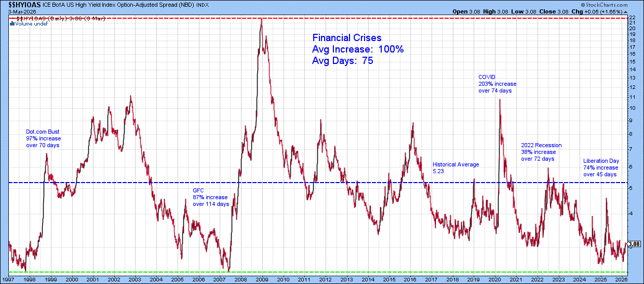Click the GFC 87% increase annotation
644x284 pixels.
(x=210, y=197)
